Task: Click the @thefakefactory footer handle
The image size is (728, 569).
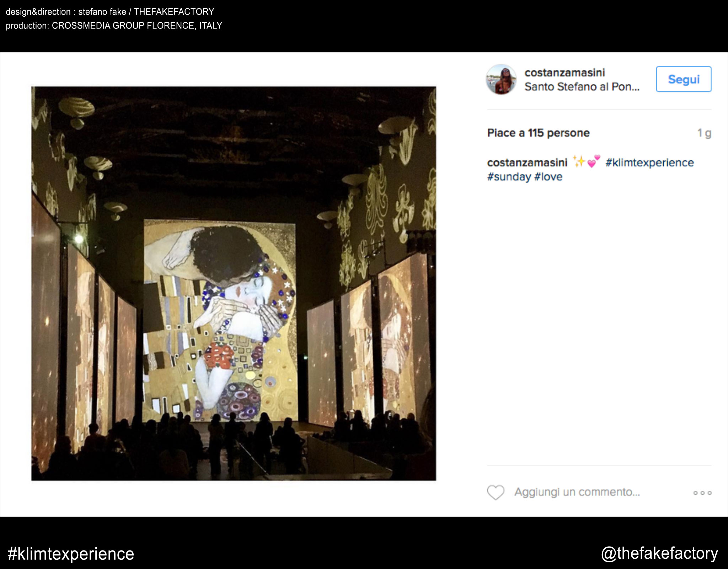Action: click(659, 553)
